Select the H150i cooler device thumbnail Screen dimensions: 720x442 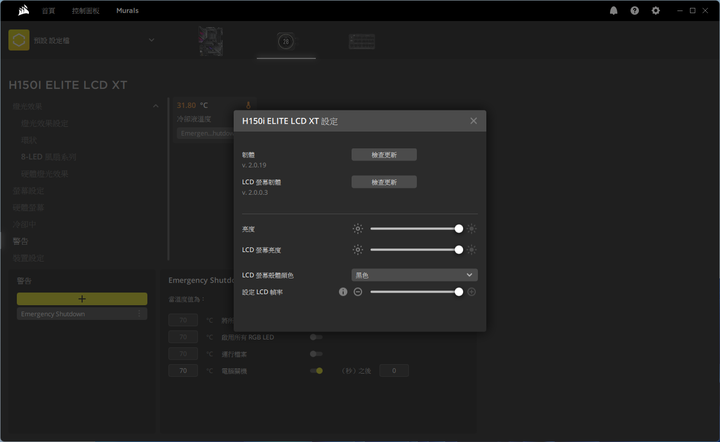pos(286,41)
